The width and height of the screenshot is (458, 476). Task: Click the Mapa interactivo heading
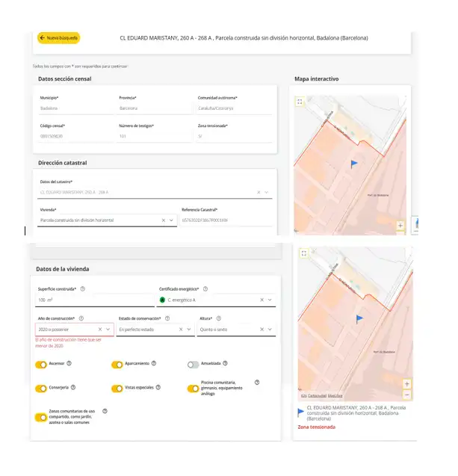[x=317, y=79]
